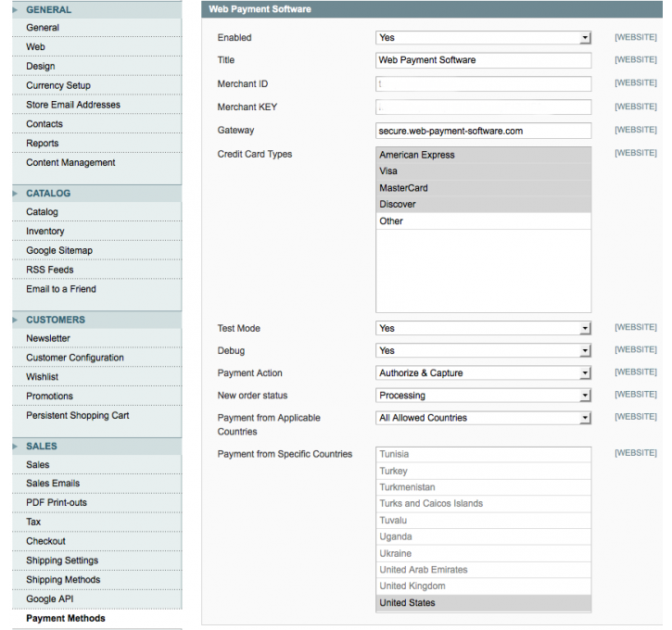Open Sales configuration tab
The width and height of the screenshot is (672, 630).
[x=96, y=464]
